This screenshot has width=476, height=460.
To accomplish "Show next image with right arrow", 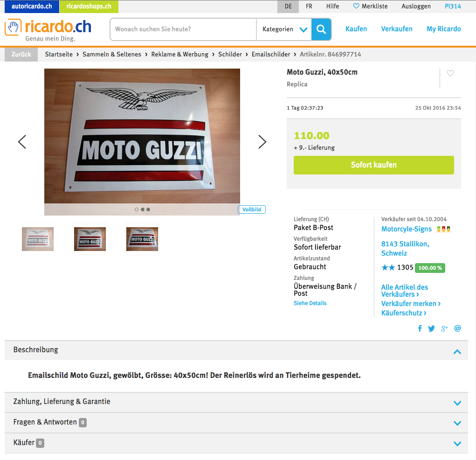I will [x=262, y=142].
